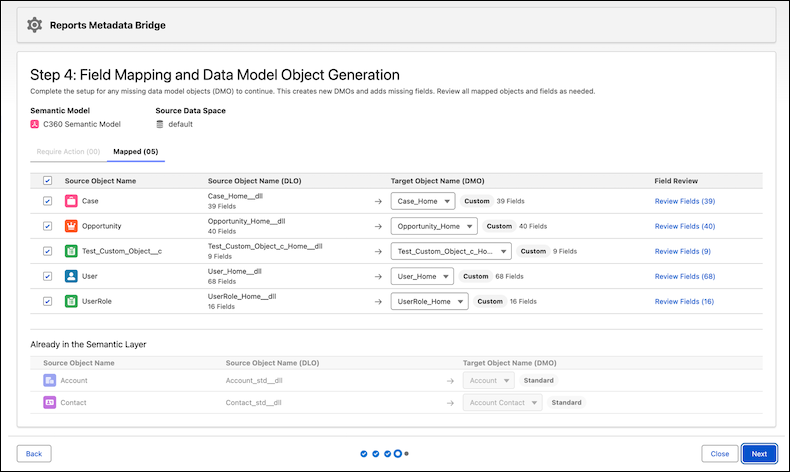Click the Contact_std__dll text
The width and height of the screenshot is (790, 472).
(x=253, y=402)
